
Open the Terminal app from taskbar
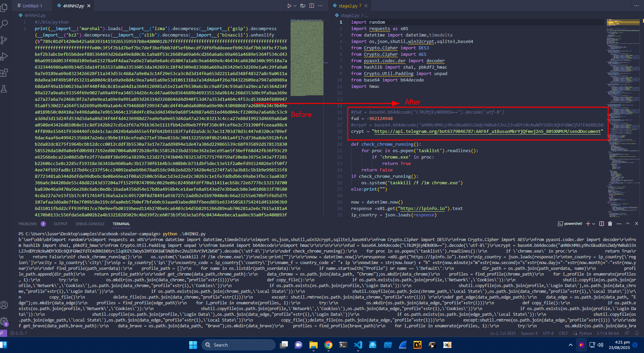pyautogui.click(x=343, y=345)
